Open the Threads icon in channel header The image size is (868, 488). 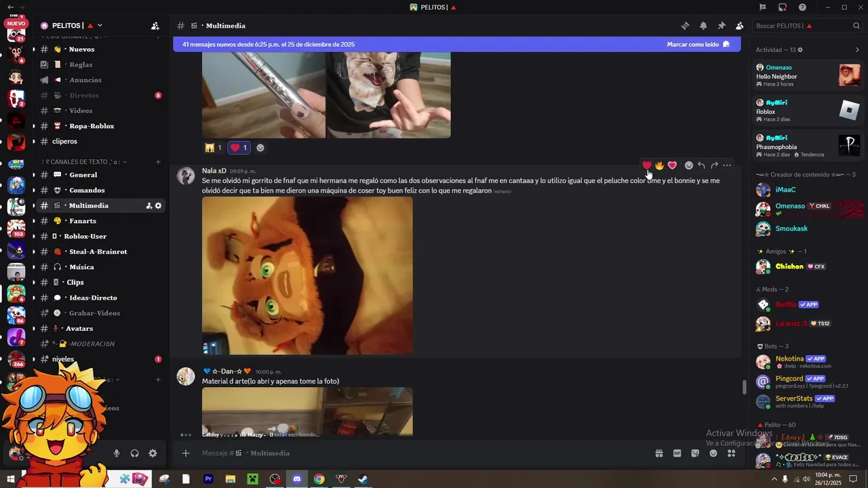pos(685,26)
